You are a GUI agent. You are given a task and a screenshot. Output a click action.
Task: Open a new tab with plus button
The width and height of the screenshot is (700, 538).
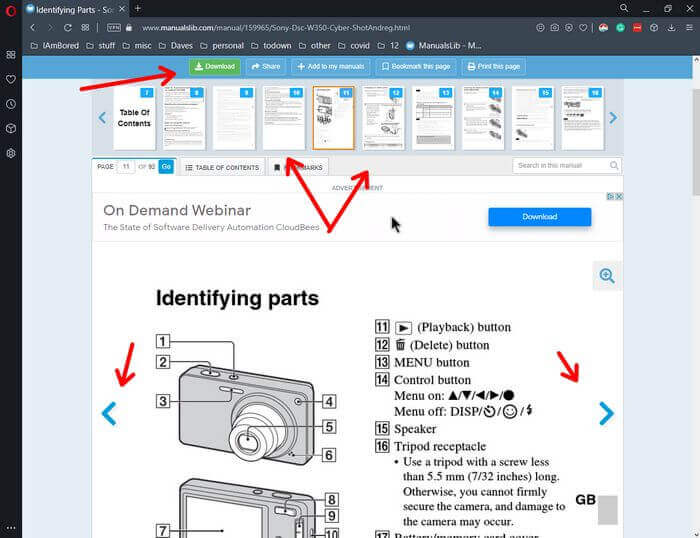[x=138, y=8]
